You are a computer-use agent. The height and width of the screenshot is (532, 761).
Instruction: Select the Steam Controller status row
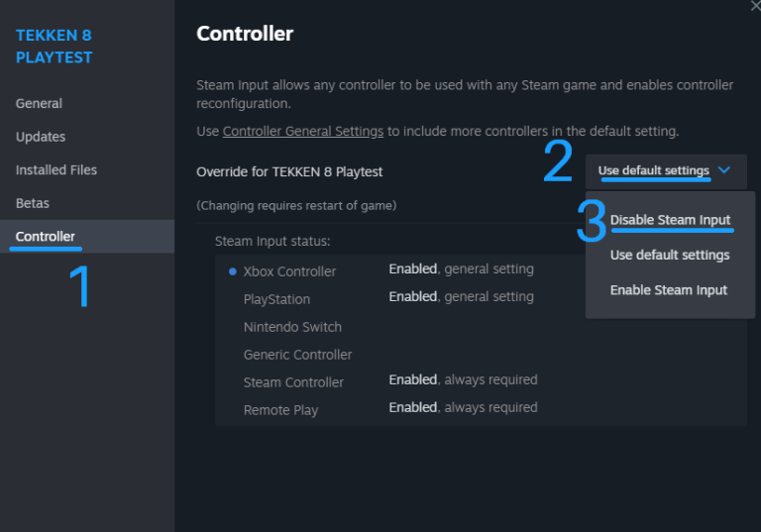pyautogui.click(x=294, y=382)
